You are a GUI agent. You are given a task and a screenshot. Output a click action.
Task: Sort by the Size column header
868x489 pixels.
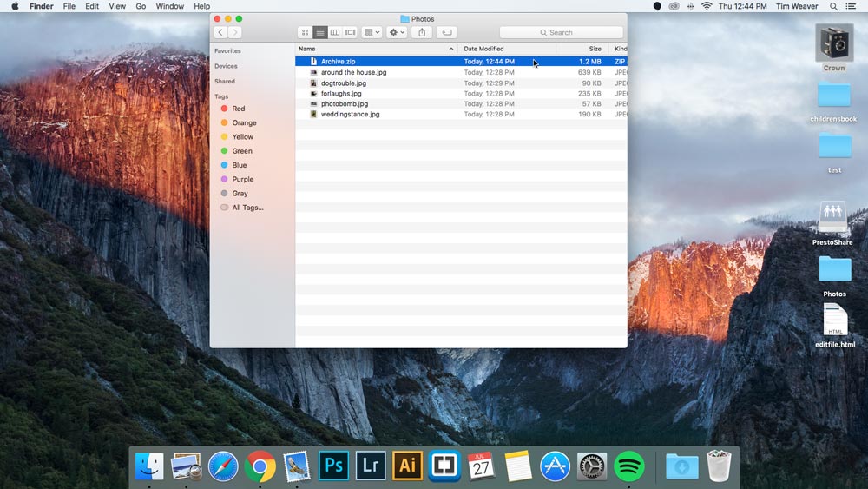click(x=582, y=49)
